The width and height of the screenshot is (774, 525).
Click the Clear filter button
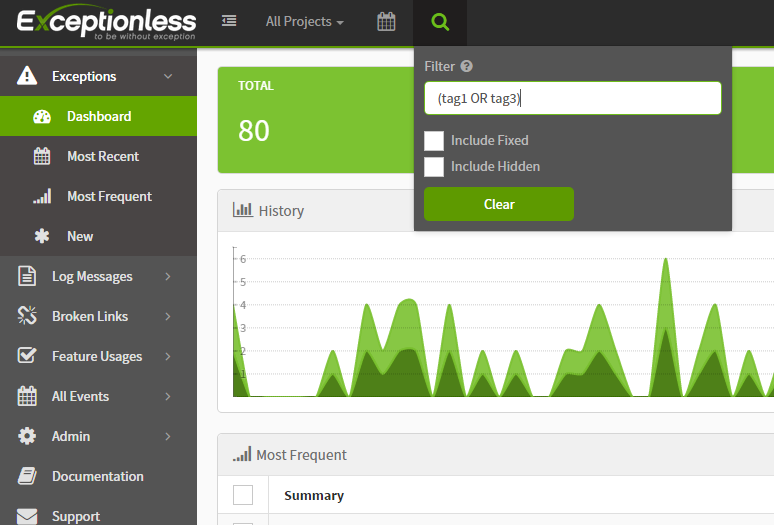pyautogui.click(x=499, y=204)
